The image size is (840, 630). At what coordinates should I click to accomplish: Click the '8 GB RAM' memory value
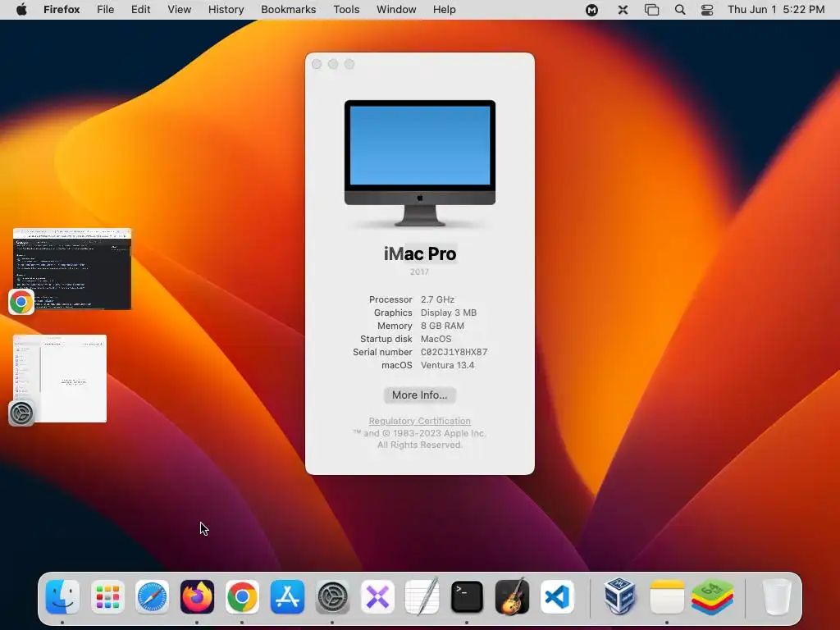click(x=442, y=326)
